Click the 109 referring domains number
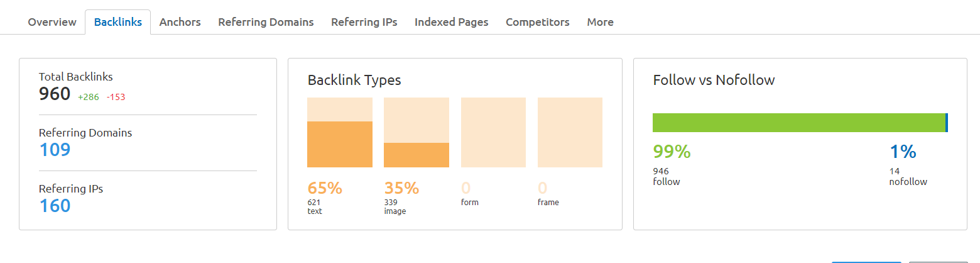The height and width of the screenshot is (263, 980). pos(55,150)
